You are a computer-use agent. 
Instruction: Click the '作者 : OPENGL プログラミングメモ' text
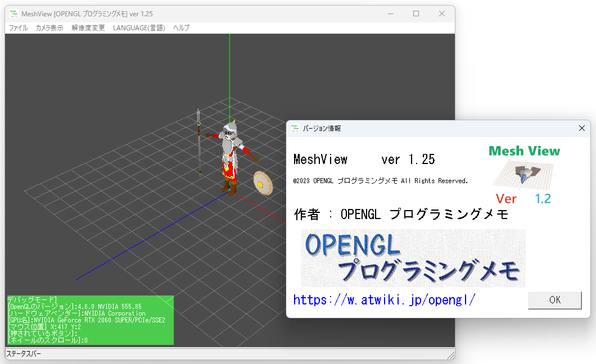401,215
